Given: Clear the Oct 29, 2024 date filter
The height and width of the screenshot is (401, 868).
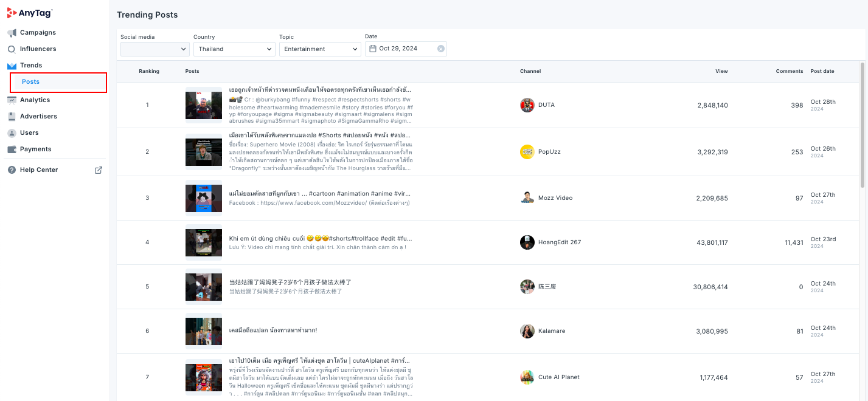Looking at the screenshot, I should pos(441,49).
